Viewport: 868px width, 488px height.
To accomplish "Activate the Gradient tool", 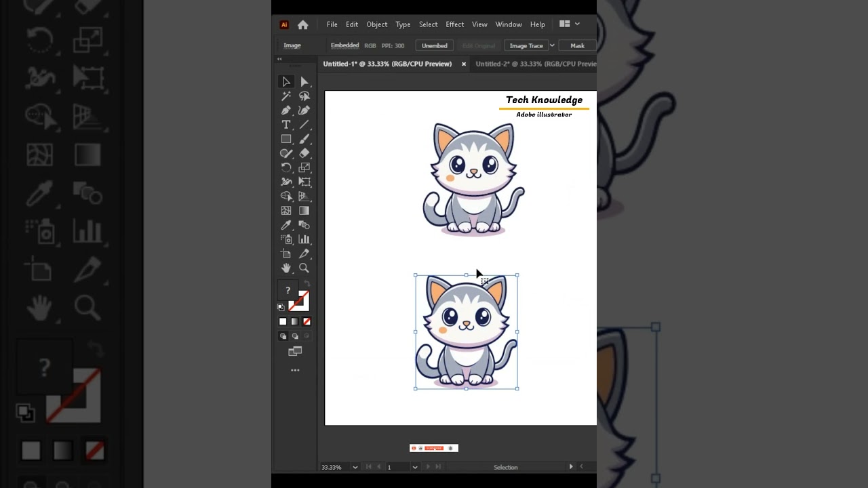I will click(x=304, y=210).
